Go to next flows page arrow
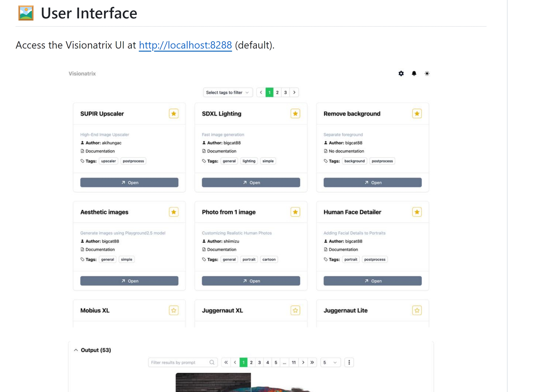 coord(294,92)
